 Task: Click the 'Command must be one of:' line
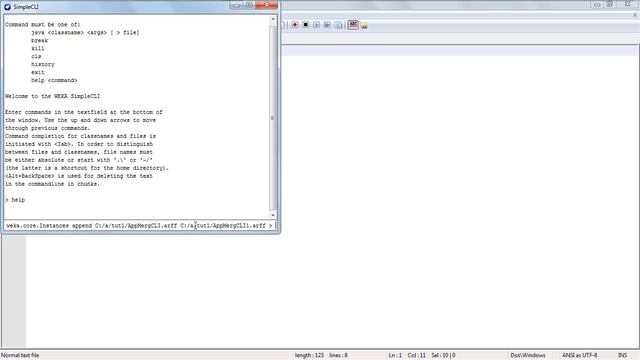coord(42,24)
